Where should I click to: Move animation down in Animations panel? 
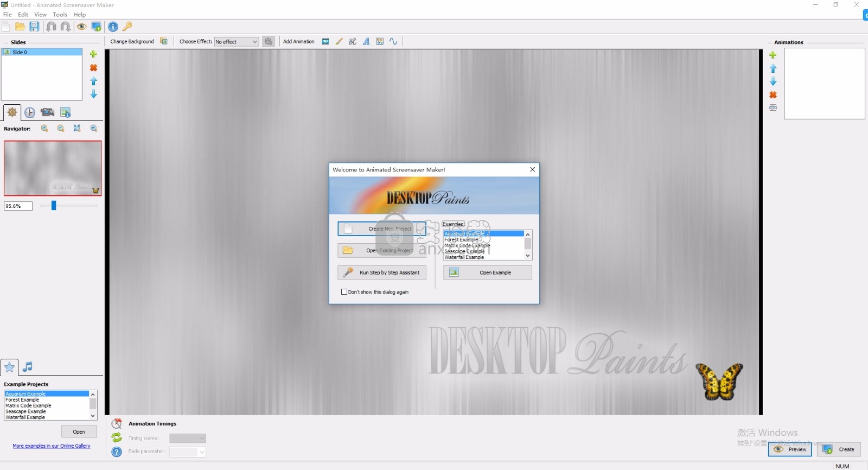773,81
